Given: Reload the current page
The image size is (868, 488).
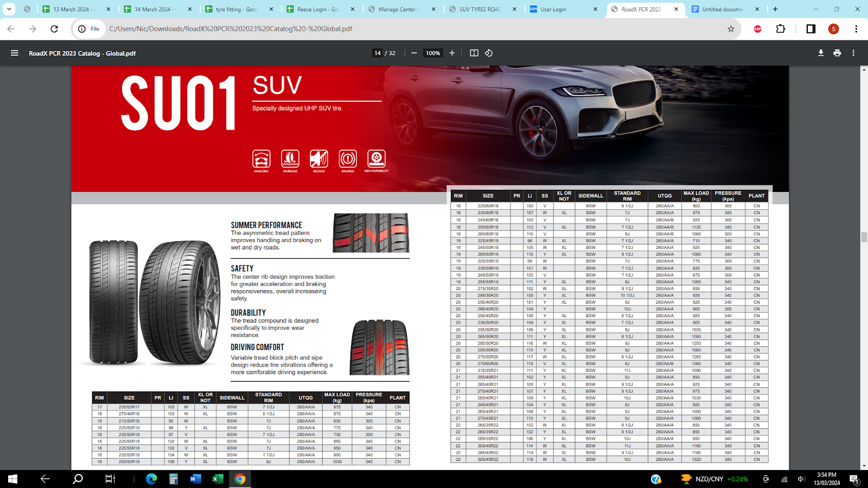Looking at the screenshot, I should click(54, 29).
